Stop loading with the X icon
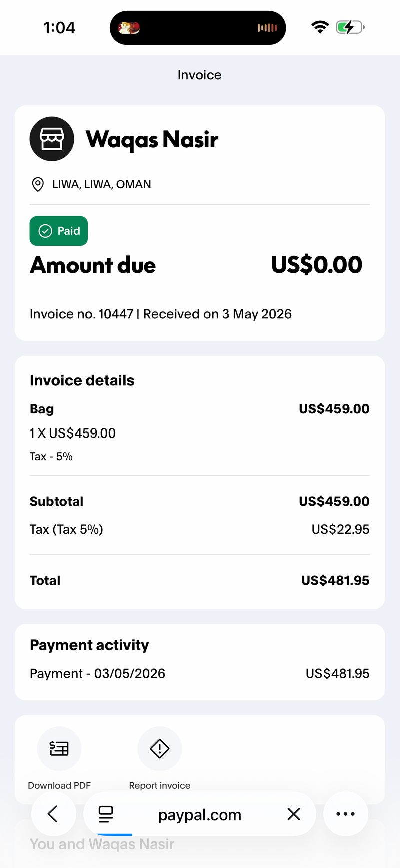The height and width of the screenshot is (868, 400). (294, 814)
